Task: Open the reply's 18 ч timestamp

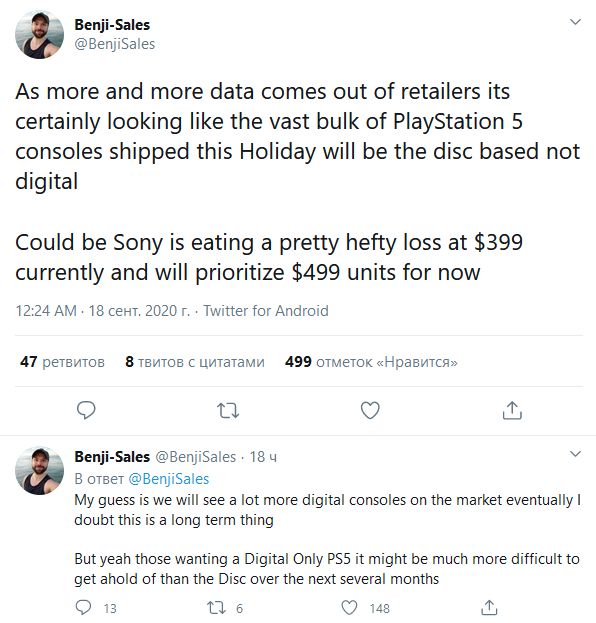Action: (263, 457)
